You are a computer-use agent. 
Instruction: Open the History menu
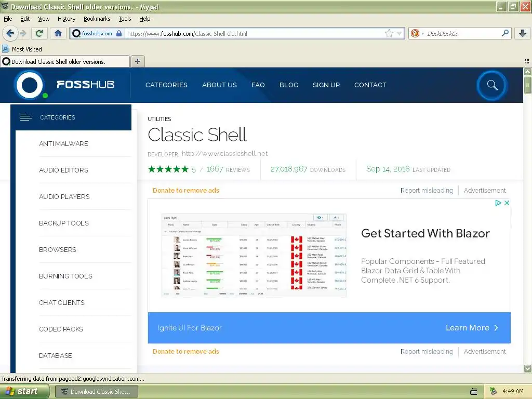click(66, 19)
